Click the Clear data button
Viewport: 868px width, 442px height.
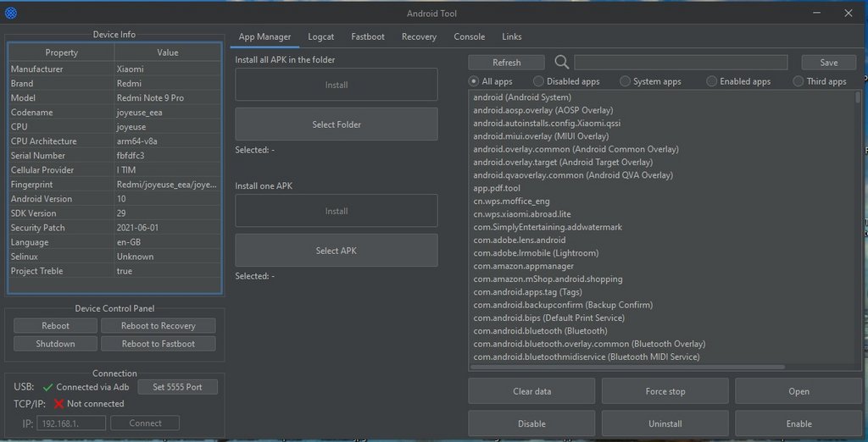532,391
